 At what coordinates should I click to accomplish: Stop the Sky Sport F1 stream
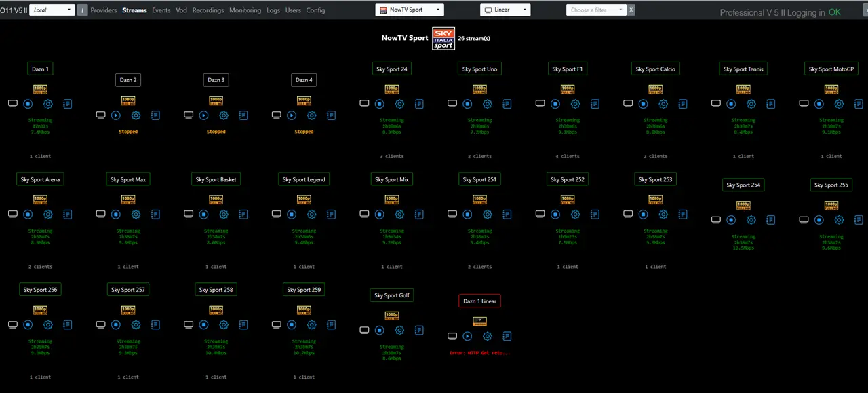[x=555, y=104]
